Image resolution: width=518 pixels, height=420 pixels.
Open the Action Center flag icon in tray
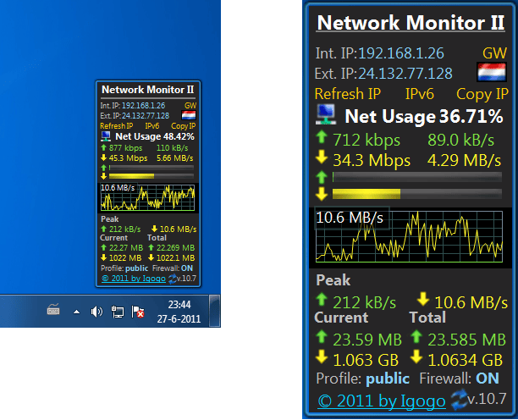coord(138,312)
